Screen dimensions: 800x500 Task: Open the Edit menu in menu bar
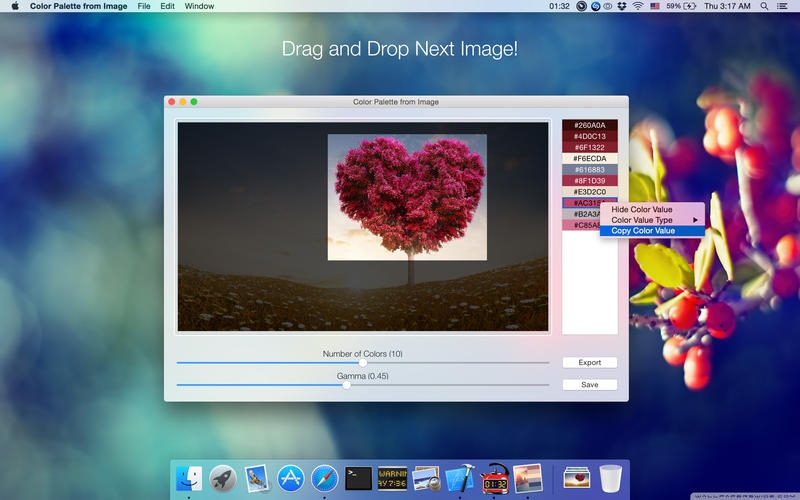click(167, 6)
